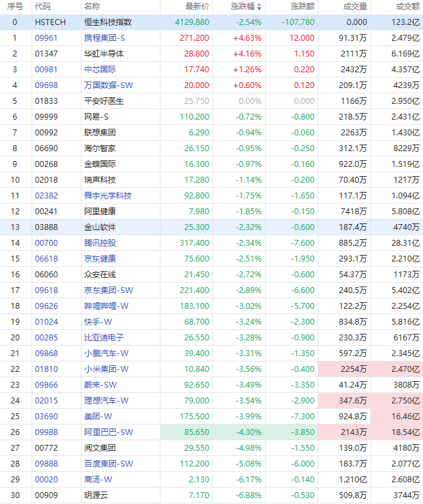Screen dimensions: 423x504
Task: Click the index price 4129.880
Action: pyautogui.click(x=192, y=22)
